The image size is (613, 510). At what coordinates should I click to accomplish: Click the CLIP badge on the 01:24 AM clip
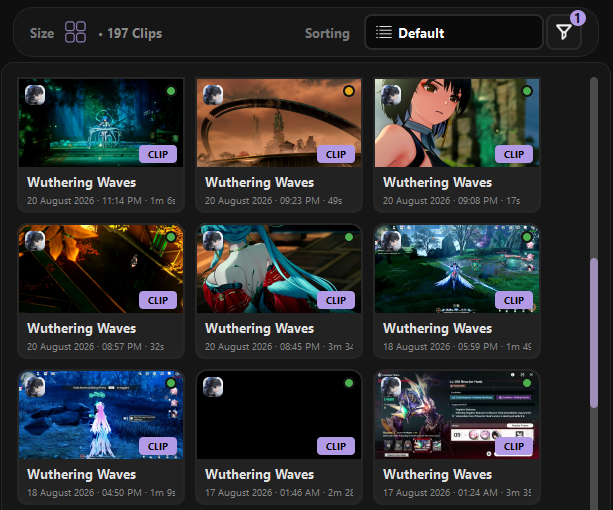(x=514, y=446)
